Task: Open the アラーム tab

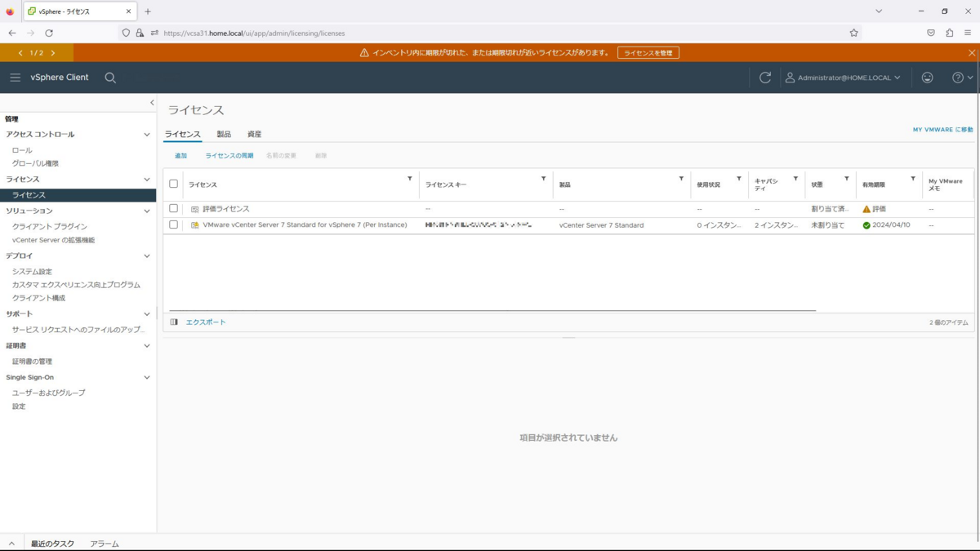Action: 105,544
